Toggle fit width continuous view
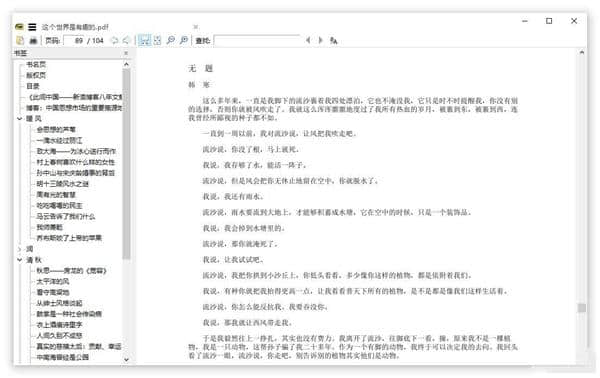 coord(144,40)
